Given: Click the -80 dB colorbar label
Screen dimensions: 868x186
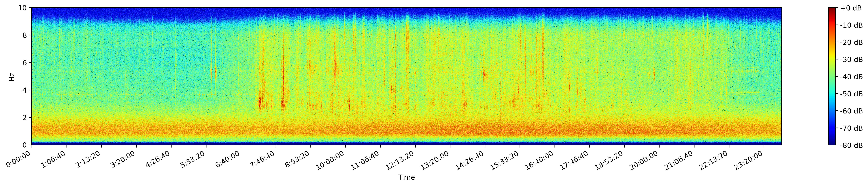Looking at the screenshot, I should pyautogui.click(x=852, y=145).
